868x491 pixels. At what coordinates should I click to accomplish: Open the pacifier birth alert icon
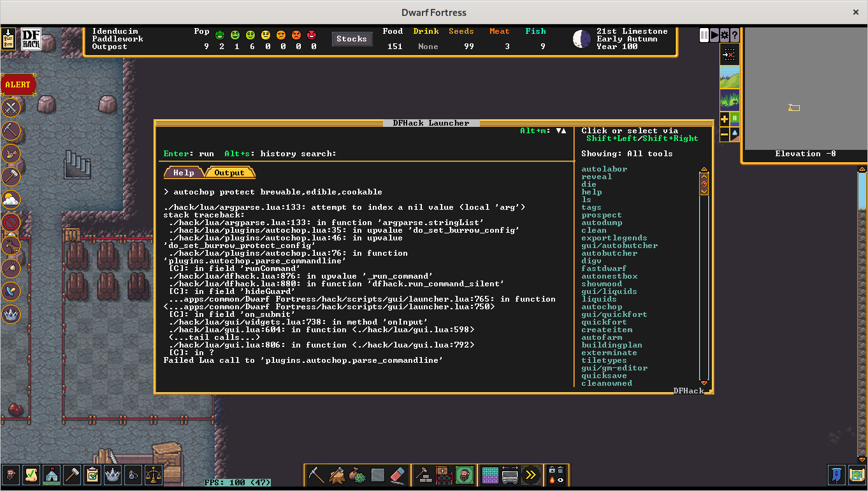11,291
